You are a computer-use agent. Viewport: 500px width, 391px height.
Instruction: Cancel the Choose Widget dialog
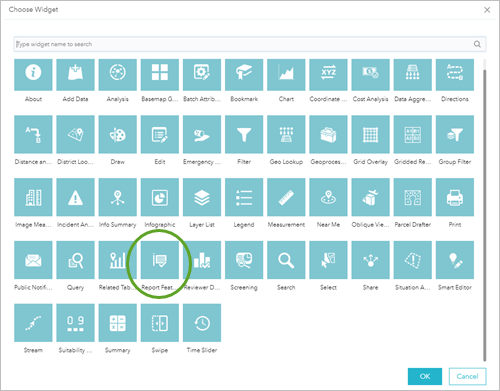[x=467, y=376]
